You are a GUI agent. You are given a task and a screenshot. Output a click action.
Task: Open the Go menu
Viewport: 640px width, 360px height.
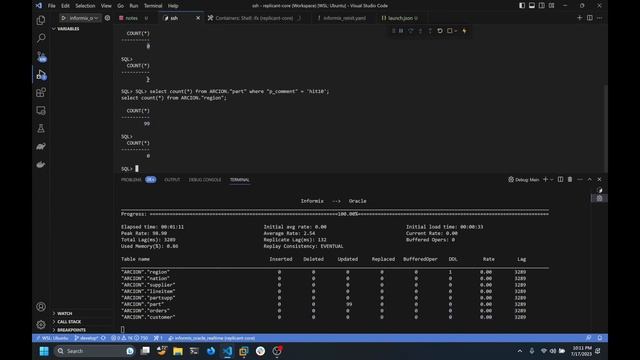pyautogui.click(x=120, y=6)
